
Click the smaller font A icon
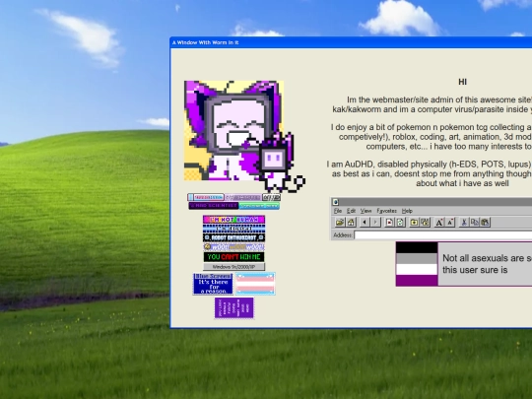[x=450, y=223]
